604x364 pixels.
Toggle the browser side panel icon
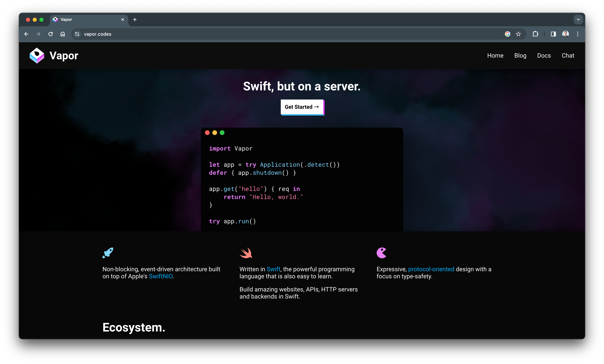pyautogui.click(x=553, y=34)
